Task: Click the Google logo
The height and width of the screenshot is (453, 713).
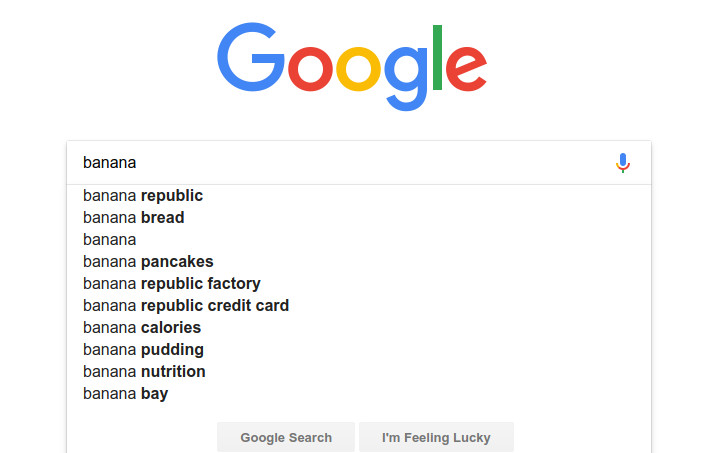Action: tap(352, 66)
